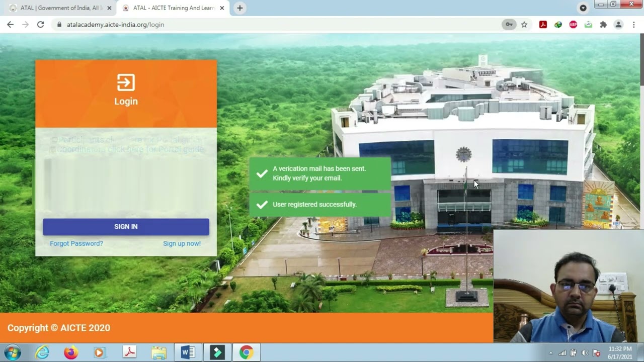Open the Windows Start menu
This screenshot has height=362, width=644.
[x=12, y=352]
